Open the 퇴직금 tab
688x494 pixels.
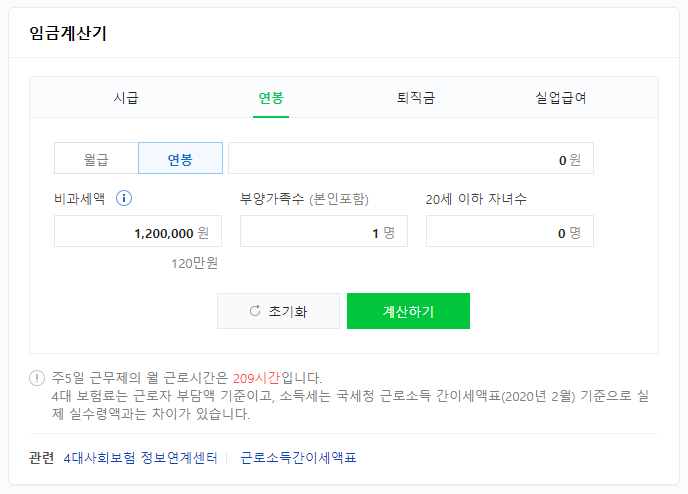coord(416,97)
